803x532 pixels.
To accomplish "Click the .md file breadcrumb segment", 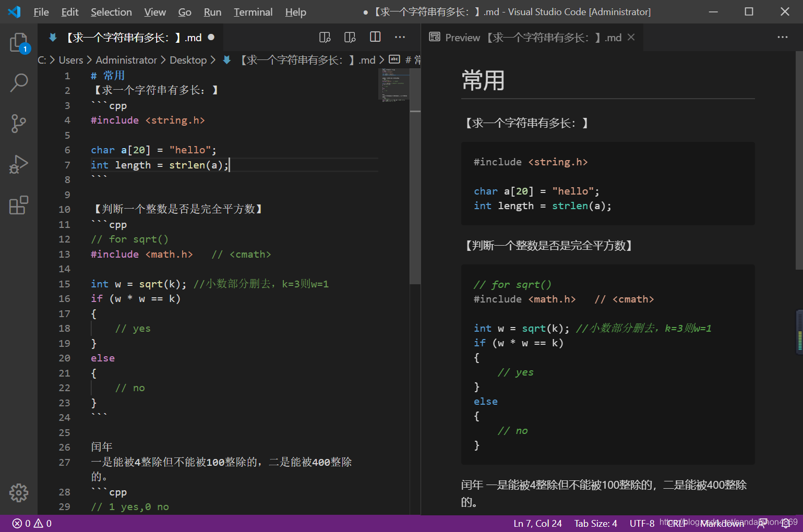I will click(308, 60).
